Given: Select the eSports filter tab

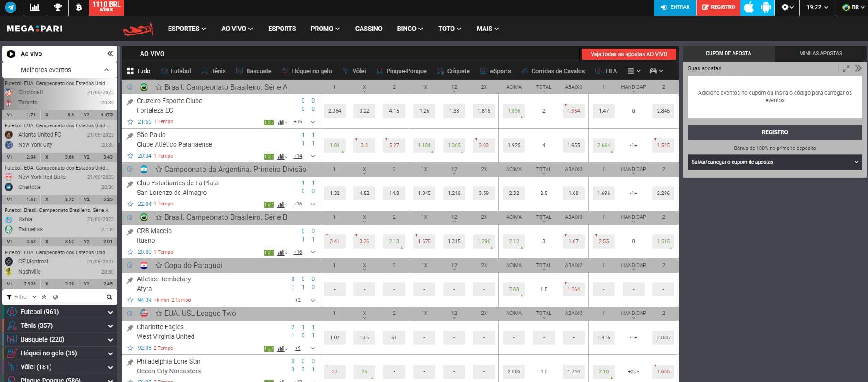Looking at the screenshot, I should [x=495, y=71].
